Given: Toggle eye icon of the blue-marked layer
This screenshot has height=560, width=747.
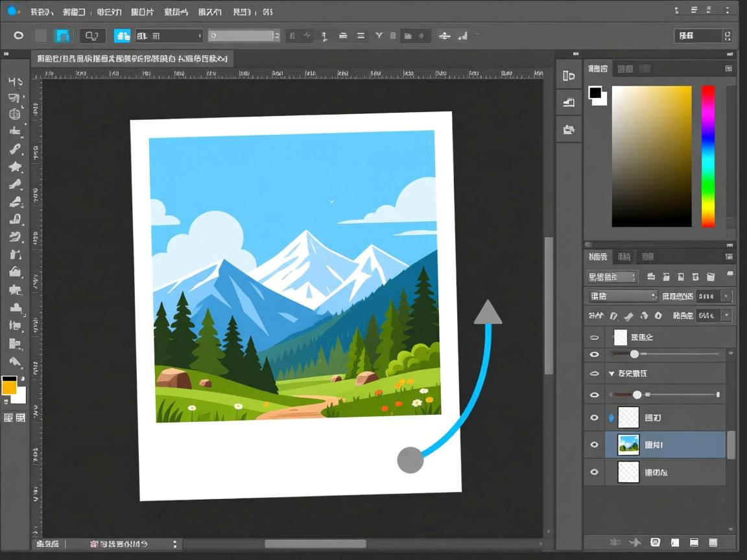Looking at the screenshot, I should click(594, 418).
